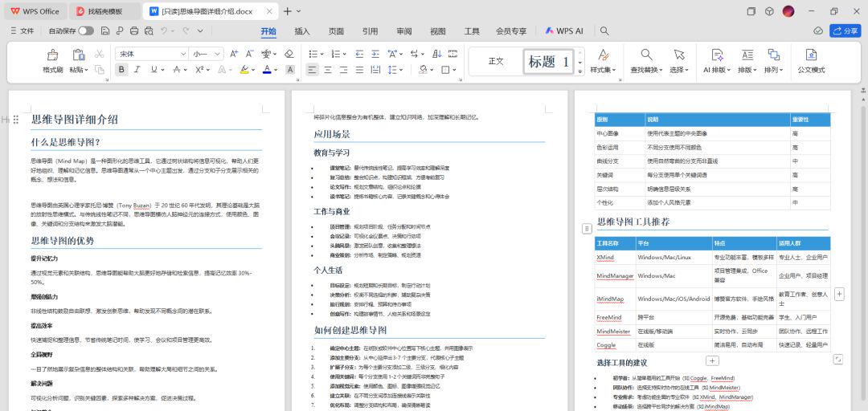Expand the bullet list dropdown arrow
This screenshot has width=868, height=411.
coord(321,54)
